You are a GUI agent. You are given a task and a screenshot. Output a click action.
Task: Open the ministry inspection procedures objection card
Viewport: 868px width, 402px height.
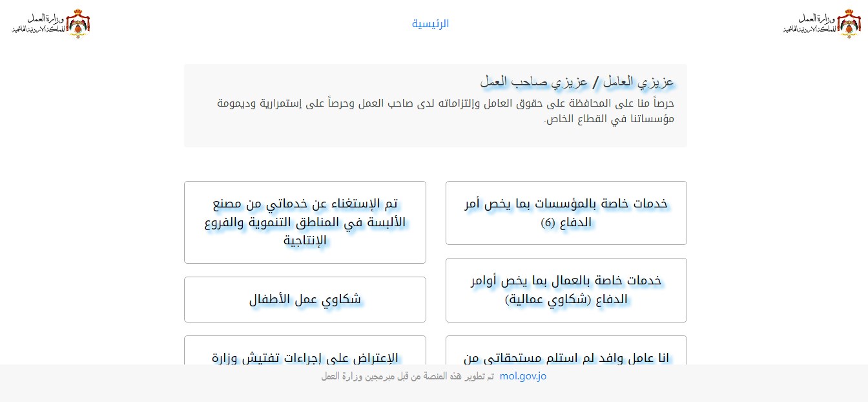305,352
